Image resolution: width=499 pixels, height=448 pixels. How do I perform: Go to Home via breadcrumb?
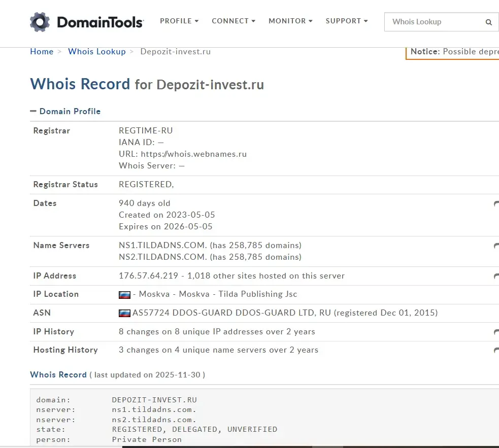click(42, 52)
